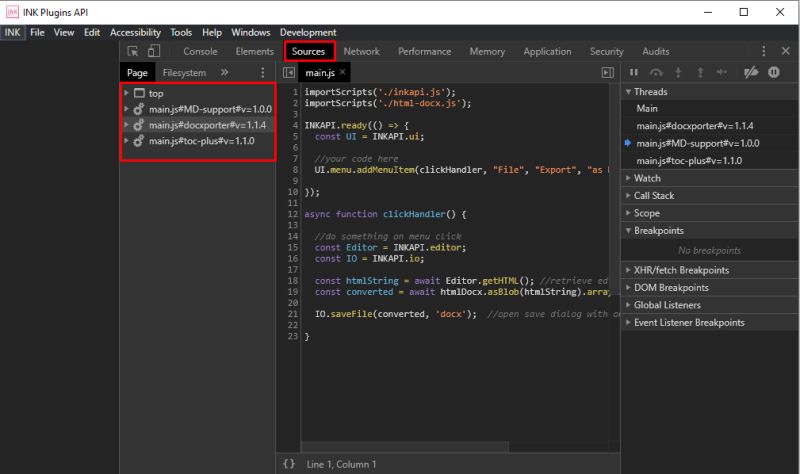
Task: Open DevTools customize three-dot menu
Action: tap(763, 51)
